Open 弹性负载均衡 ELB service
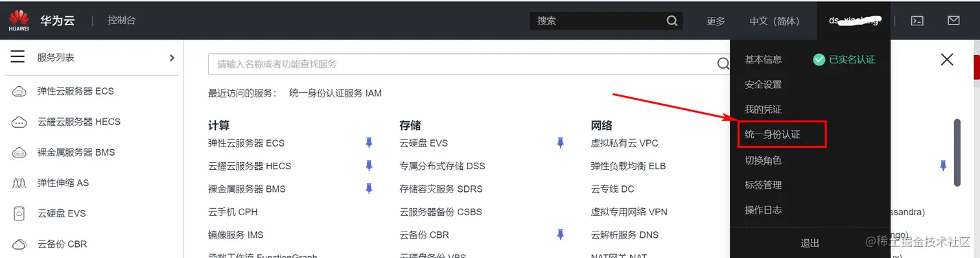 tap(629, 166)
